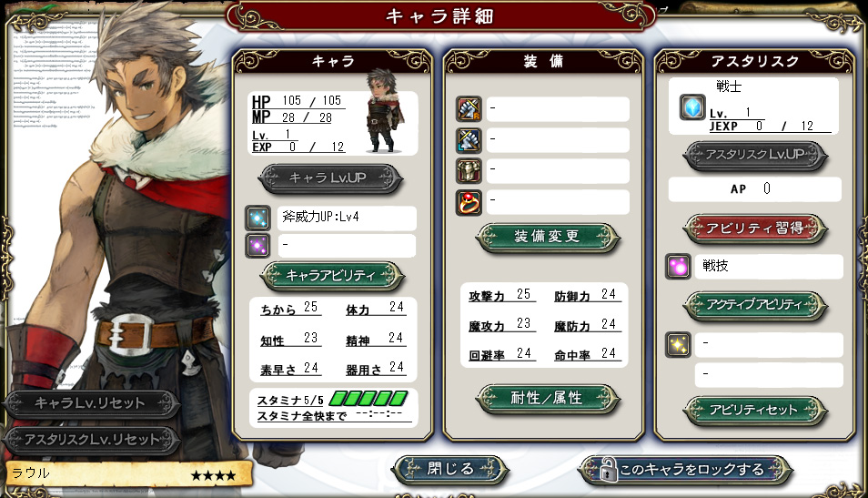Viewport: 868px width, 498px height.
Task: Close the dialog with 閉じる
Action: (450, 469)
